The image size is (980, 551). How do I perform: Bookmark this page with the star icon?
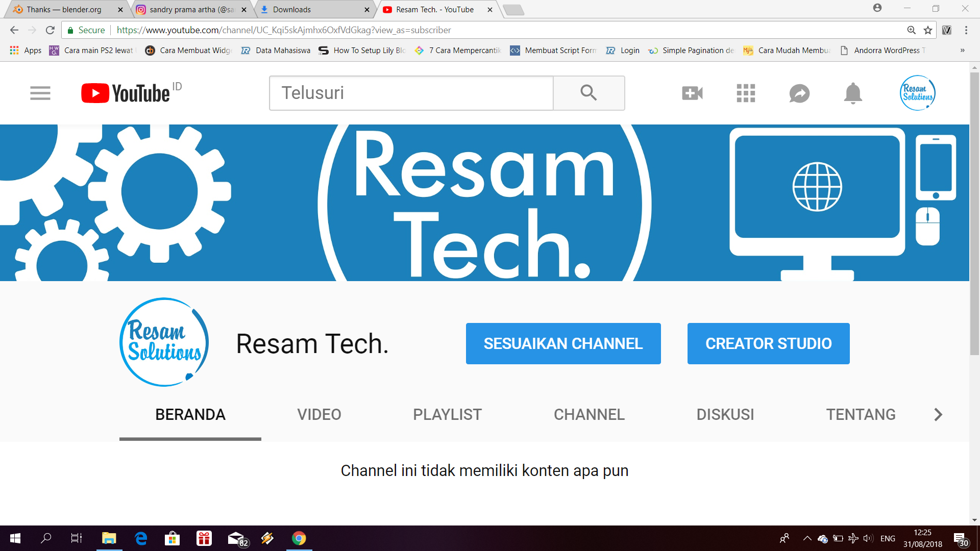928,30
